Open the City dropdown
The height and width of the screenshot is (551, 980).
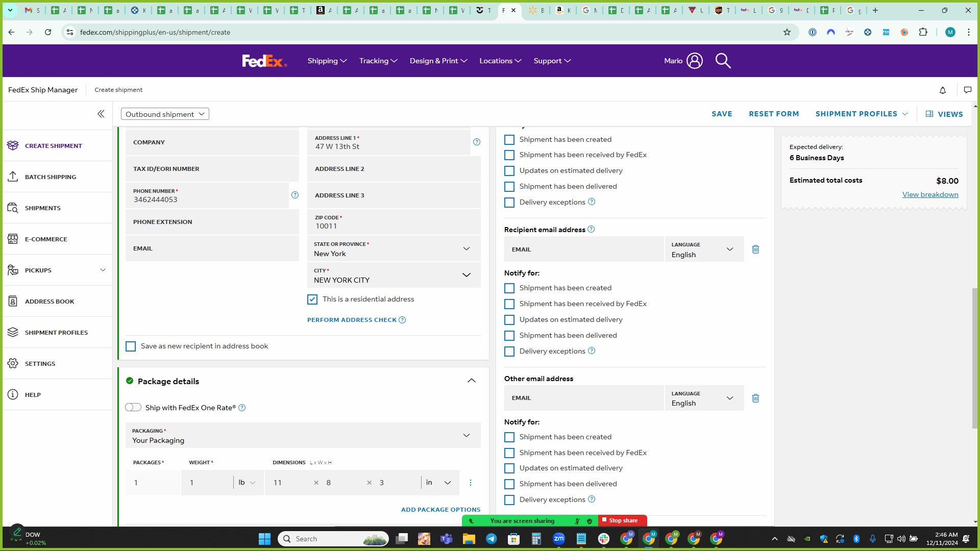[x=394, y=275]
